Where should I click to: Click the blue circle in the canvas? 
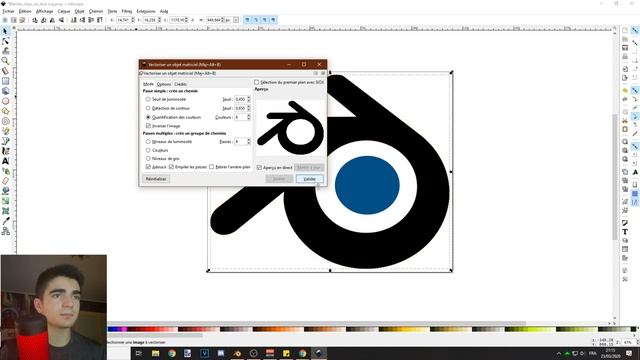coord(367,185)
